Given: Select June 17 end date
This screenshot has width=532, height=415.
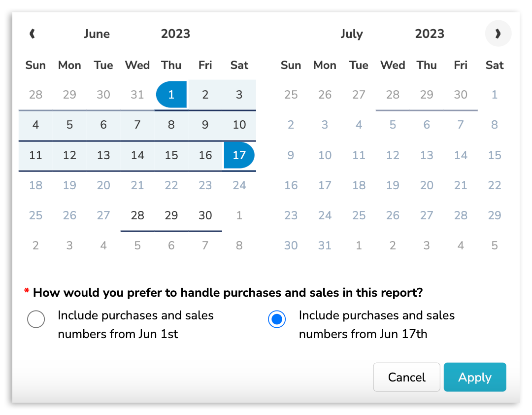Looking at the screenshot, I should [239, 155].
